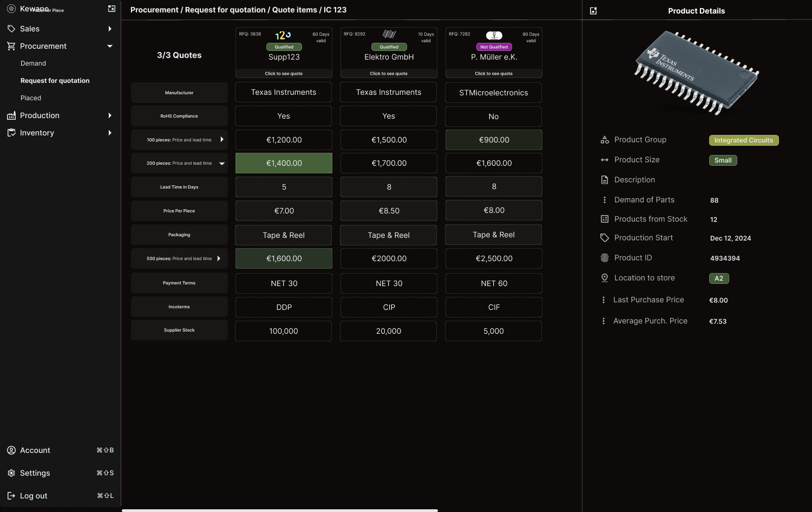Click the 100,000 supplier stock cell
This screenshot has height=512, width=812.
284,331
